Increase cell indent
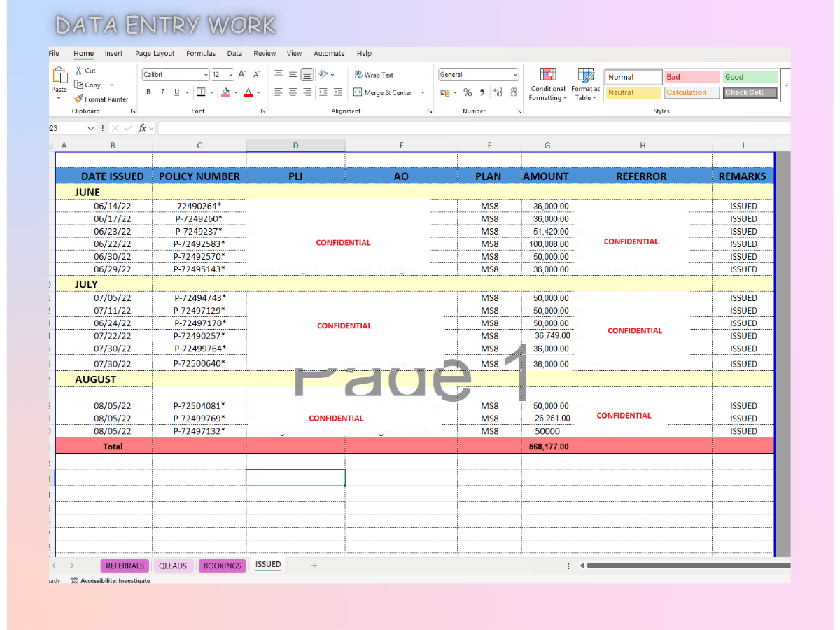840x630 pixels. click(337, 92)
